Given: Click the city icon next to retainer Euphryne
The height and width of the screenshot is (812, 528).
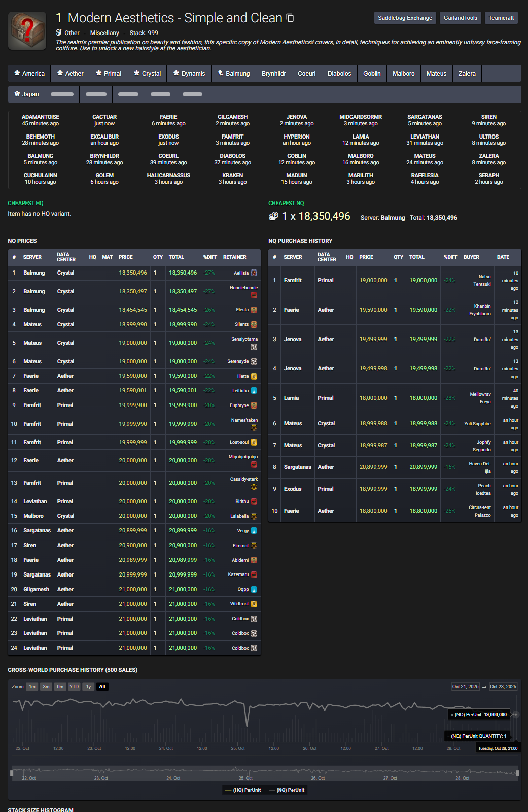Looking at the screenshot, I should point(254,405).
